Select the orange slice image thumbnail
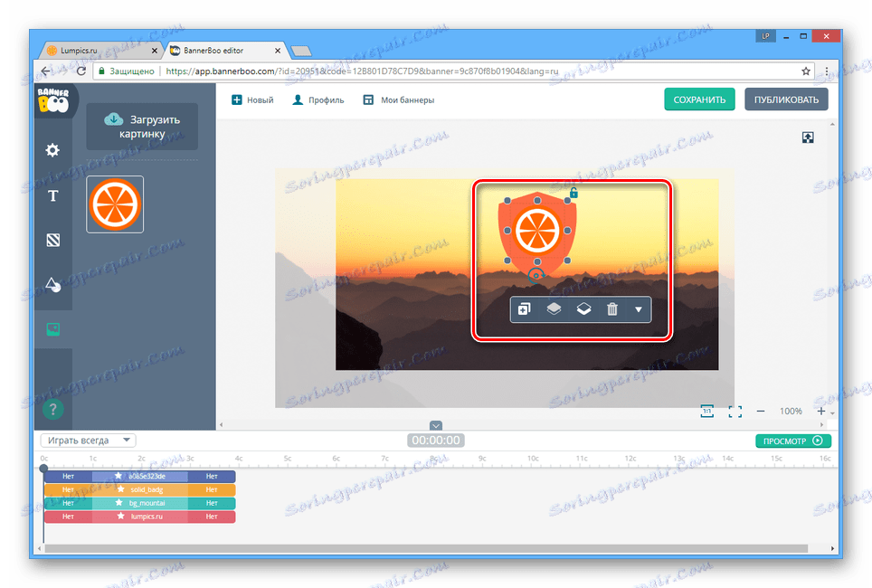The width and height of the screenshot is (872, 588). pyautogui.click(x=115, y=204)
